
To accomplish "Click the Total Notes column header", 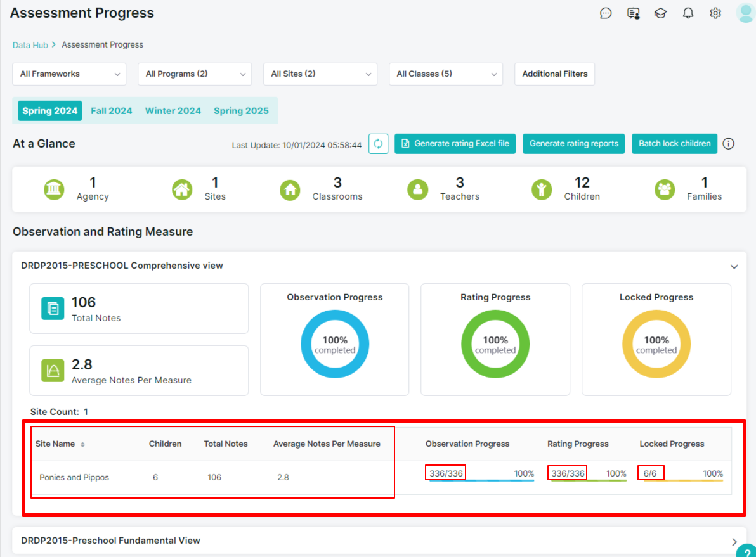I will [x=226, y=444].
